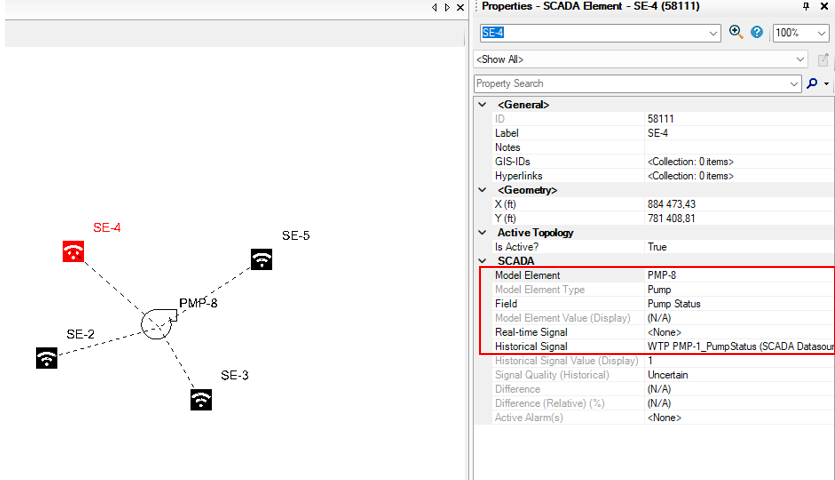Viewport: 835px width, 480px height.
Task: Close the drawing document tab
Action: (461, 7)
